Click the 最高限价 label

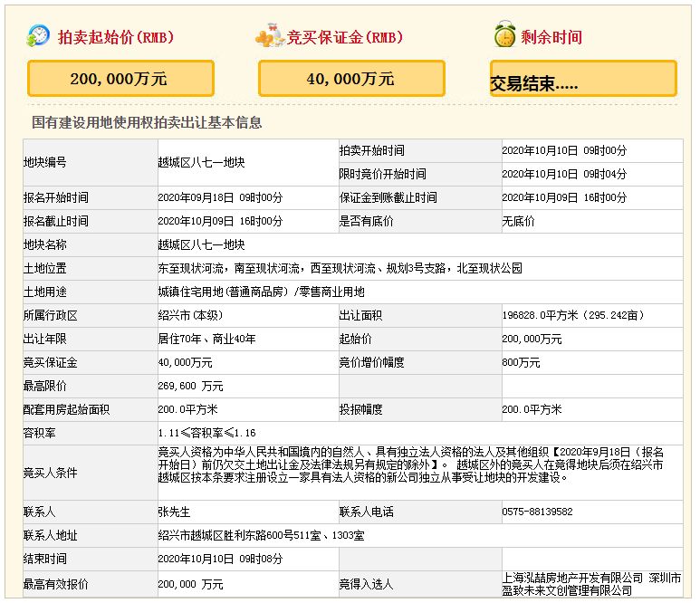[44, 386]
